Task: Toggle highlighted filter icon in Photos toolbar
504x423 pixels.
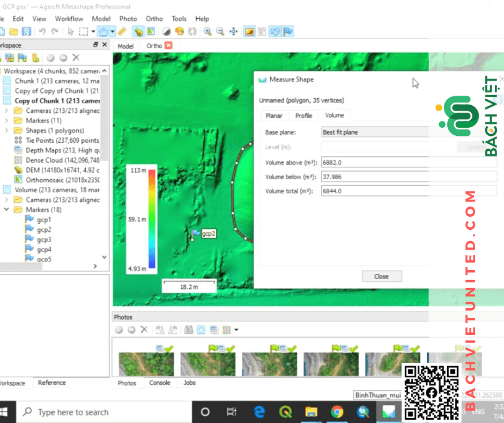Action: point(201,330)
